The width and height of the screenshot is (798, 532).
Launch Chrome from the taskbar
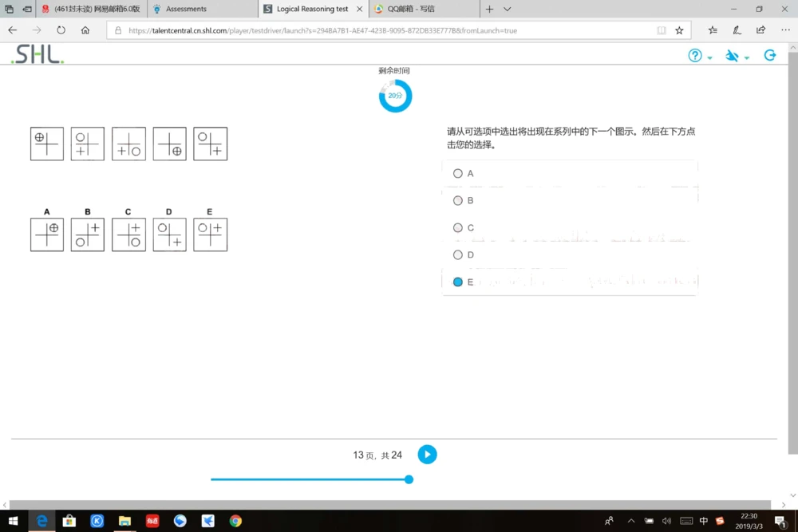coord(235,521)
